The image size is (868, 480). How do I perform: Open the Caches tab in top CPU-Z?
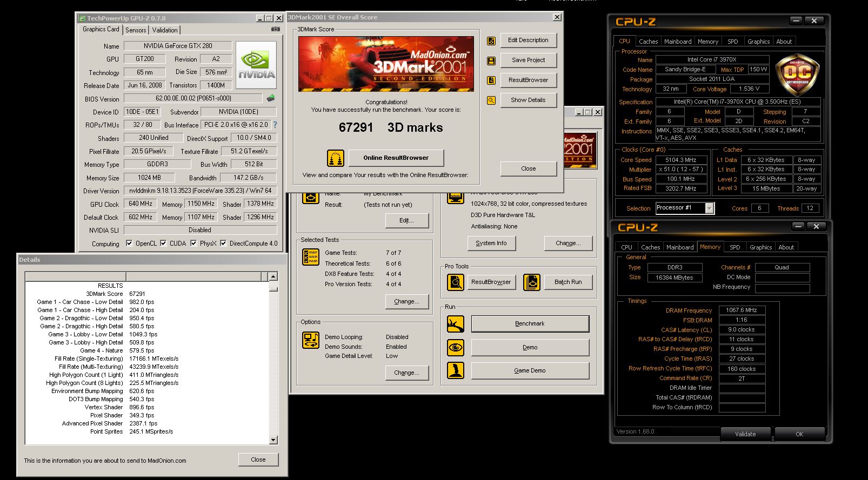(x=648, y=42)
